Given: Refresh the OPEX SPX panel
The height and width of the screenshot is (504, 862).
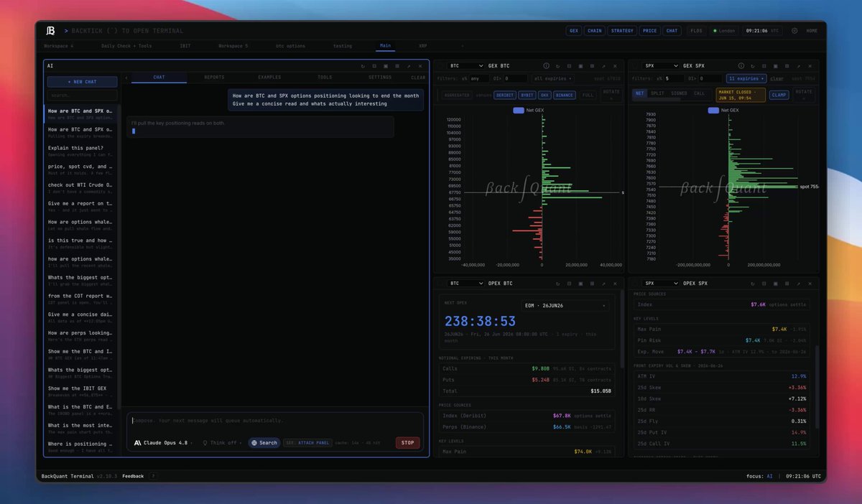Looking at the screenshot, I should pos(753,283).
